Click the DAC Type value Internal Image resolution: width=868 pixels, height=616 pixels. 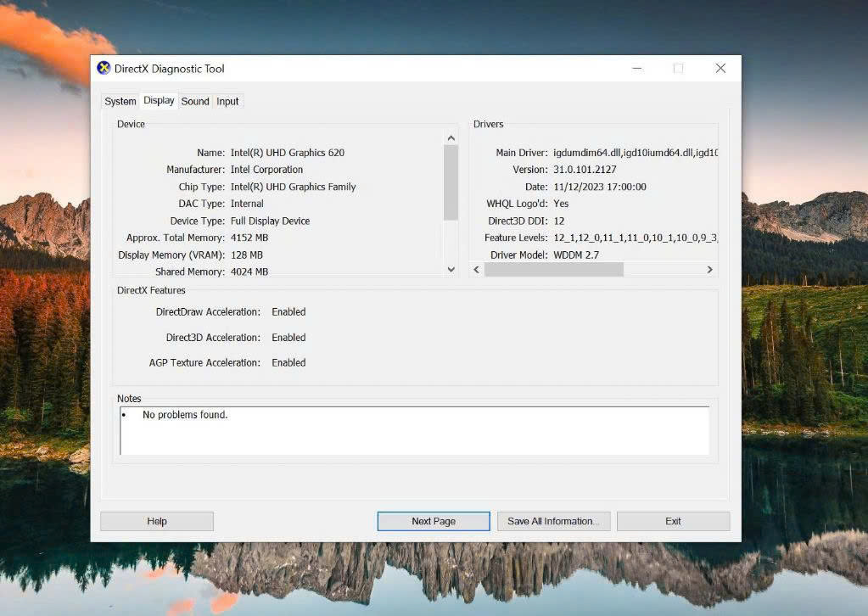click(247, 204)
